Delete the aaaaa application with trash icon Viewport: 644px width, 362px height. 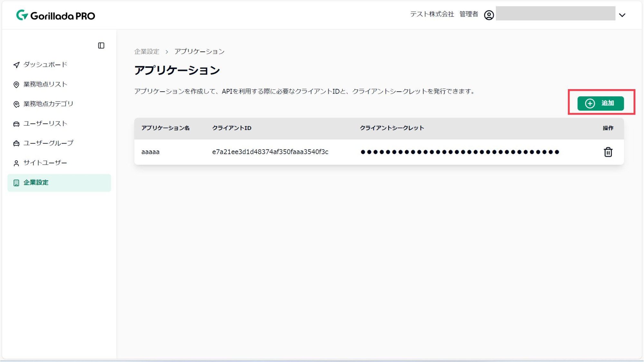click(x=608, y=152)
